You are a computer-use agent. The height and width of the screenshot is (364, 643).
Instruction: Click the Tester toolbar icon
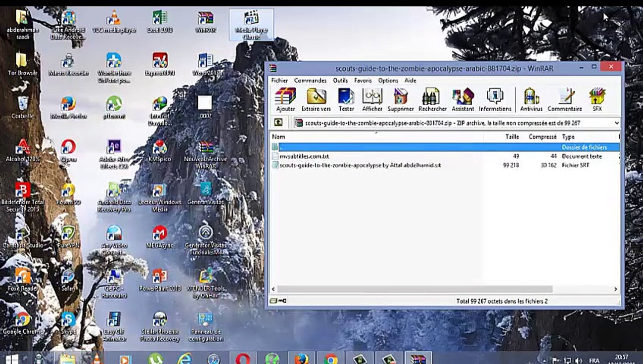[346, 100]
